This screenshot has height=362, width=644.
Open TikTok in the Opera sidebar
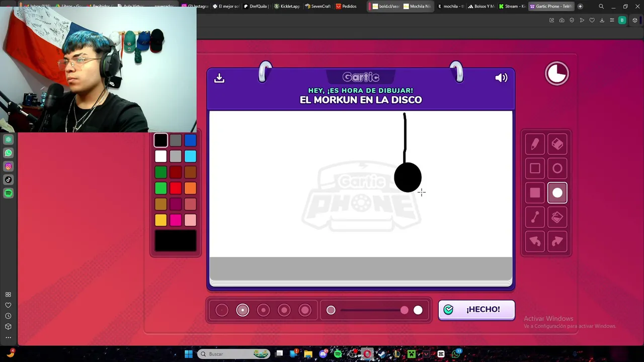click(x=9, y=179)
